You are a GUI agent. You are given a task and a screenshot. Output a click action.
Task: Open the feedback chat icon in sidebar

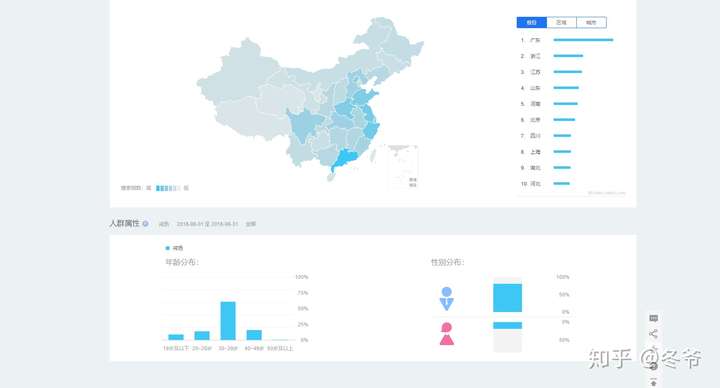pos(654,318)
